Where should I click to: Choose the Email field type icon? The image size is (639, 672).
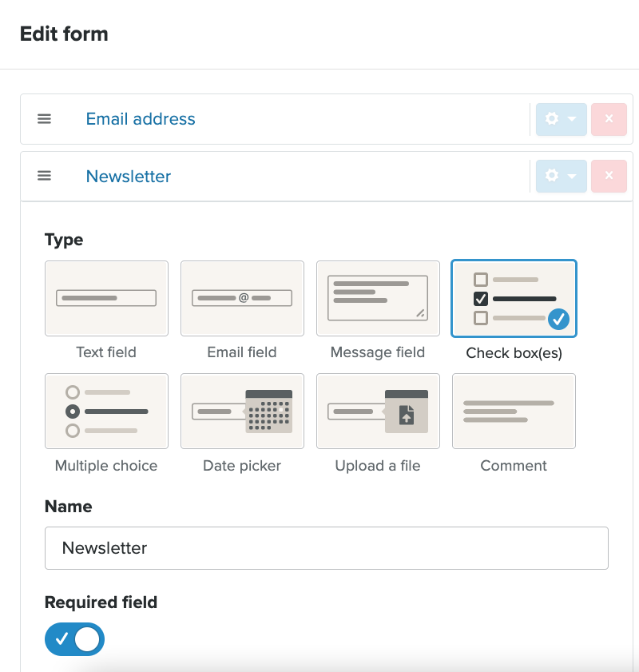click(x=242, y=298)
